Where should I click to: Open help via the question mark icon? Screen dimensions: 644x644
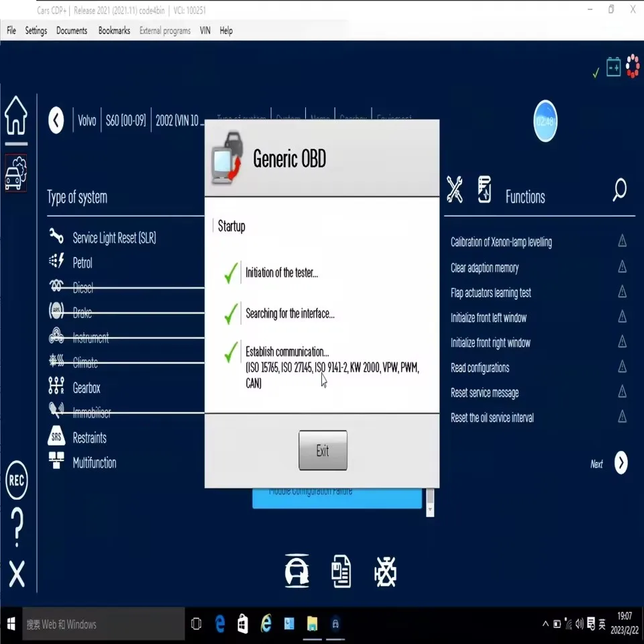click(x=16, y=527)
